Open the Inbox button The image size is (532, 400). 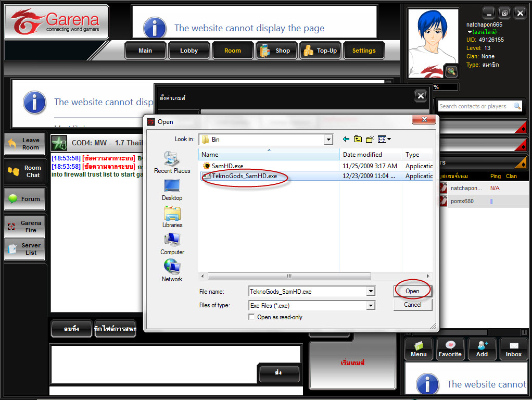click(x=514, y=349)
